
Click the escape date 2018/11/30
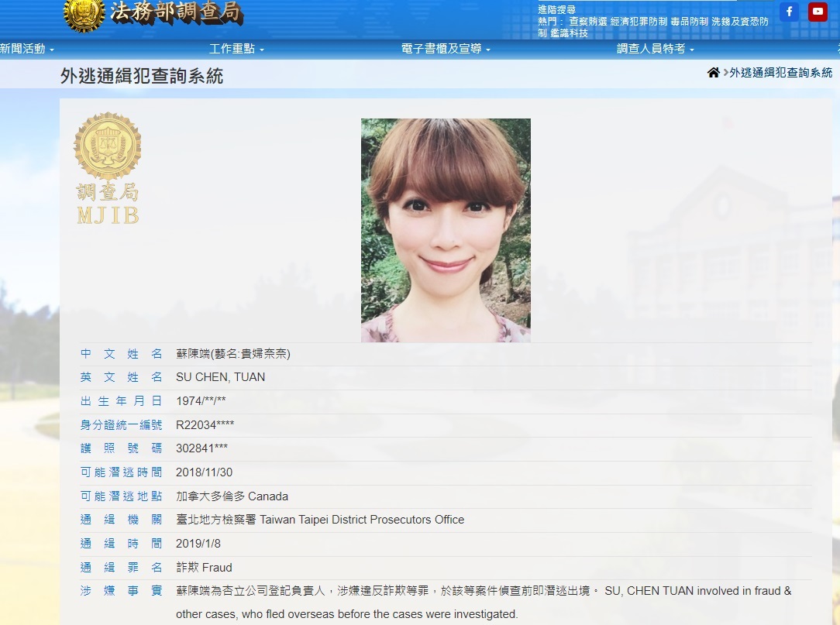[x=204, y=472]
